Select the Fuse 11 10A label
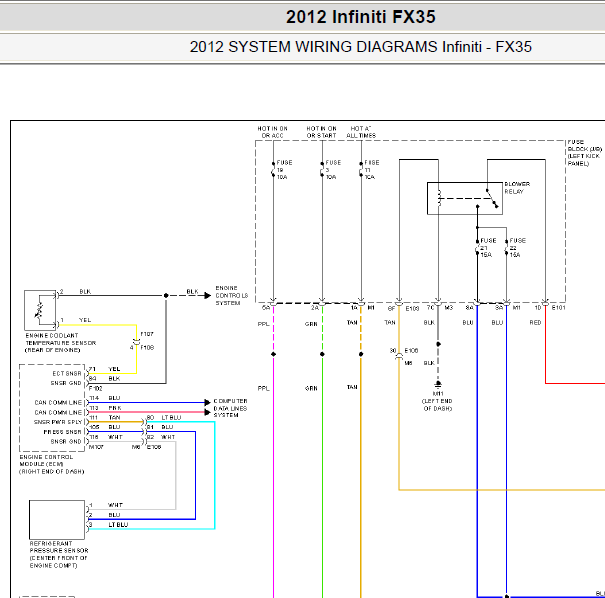The image size is (605, 598). (x=372, y=170)
